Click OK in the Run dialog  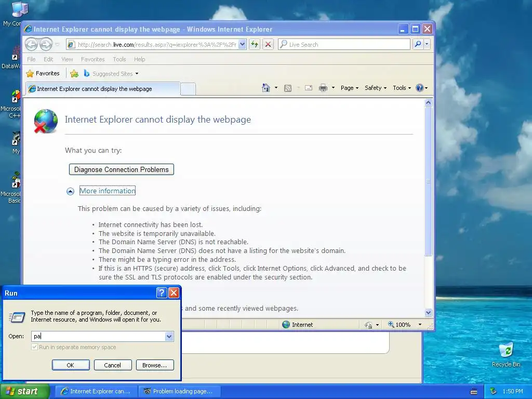click(x=71, y=365)
